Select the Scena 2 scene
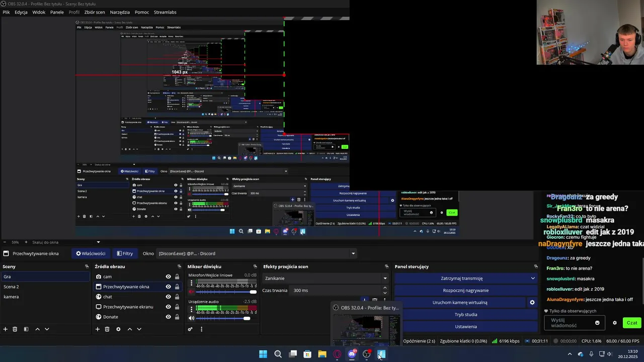The width and height of the screenshot is (644, 362). [45, 287]
